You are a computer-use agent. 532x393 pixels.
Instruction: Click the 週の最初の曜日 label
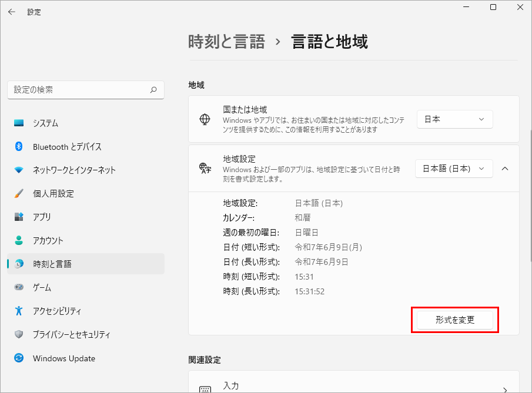pyautogui.click(x=251, y=232)
